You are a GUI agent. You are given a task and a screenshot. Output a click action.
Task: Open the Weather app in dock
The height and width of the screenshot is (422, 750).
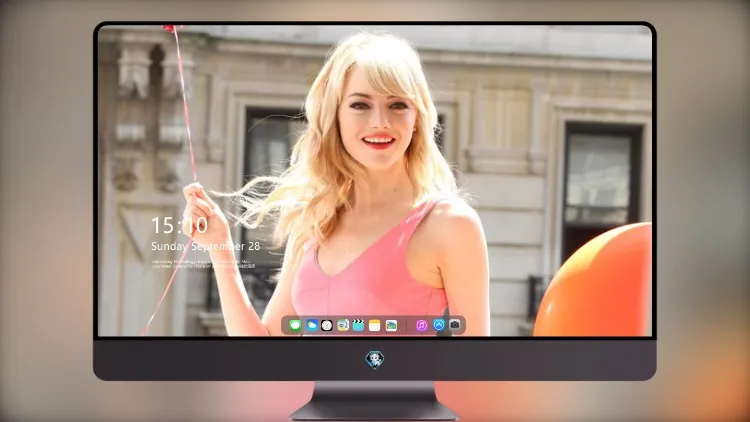(x=311, y=326)
